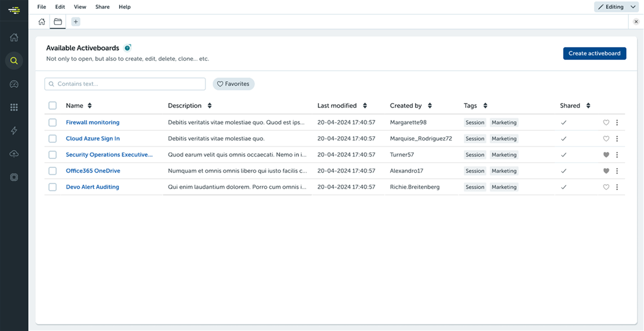Select the header checkbox to choose all rows

53,105
